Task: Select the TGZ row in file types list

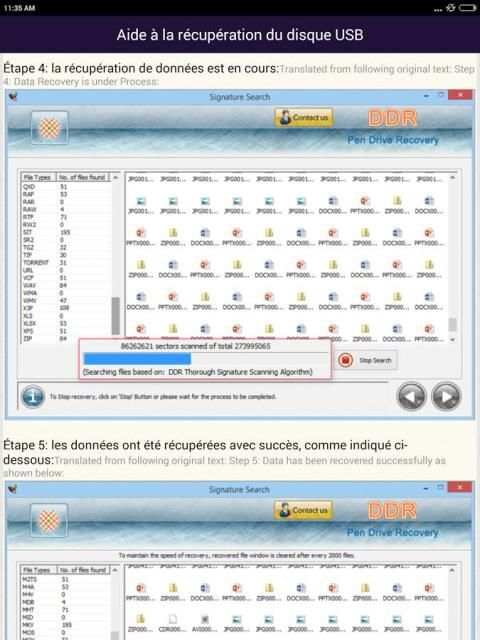Action: click(x=66, y=247)
